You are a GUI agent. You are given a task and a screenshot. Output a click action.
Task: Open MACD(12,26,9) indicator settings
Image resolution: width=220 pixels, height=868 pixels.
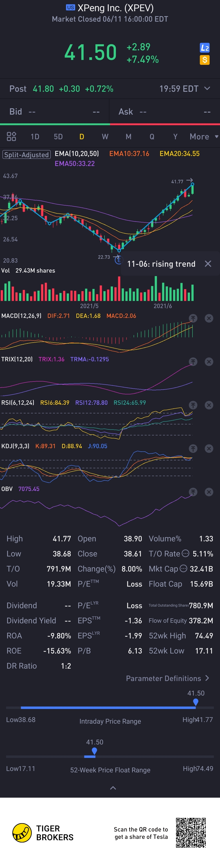pos(21,316)
